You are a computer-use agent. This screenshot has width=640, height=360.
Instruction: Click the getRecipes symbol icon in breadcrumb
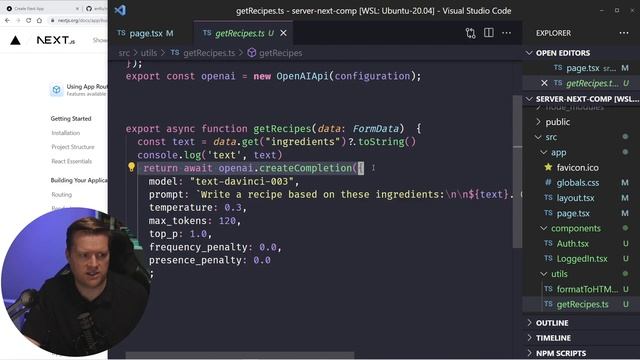pyautogui.click(x=252, y=53)
